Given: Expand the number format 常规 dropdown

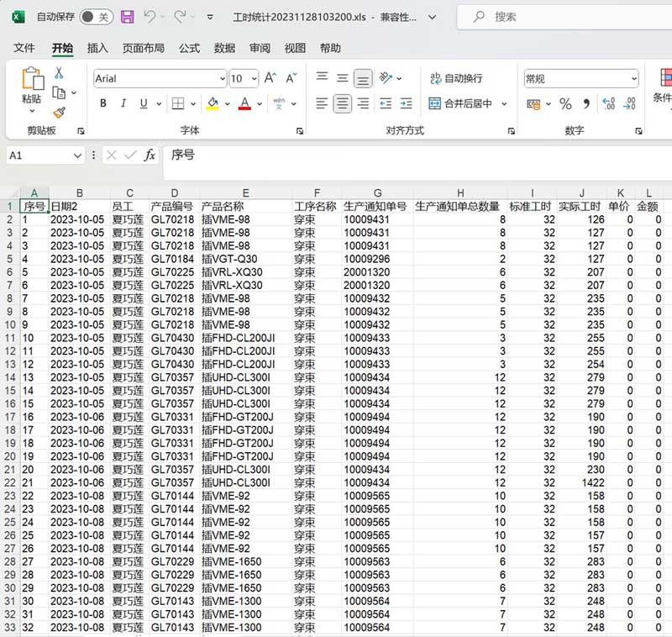Looking at the screenshot, I should coord(633,78).
